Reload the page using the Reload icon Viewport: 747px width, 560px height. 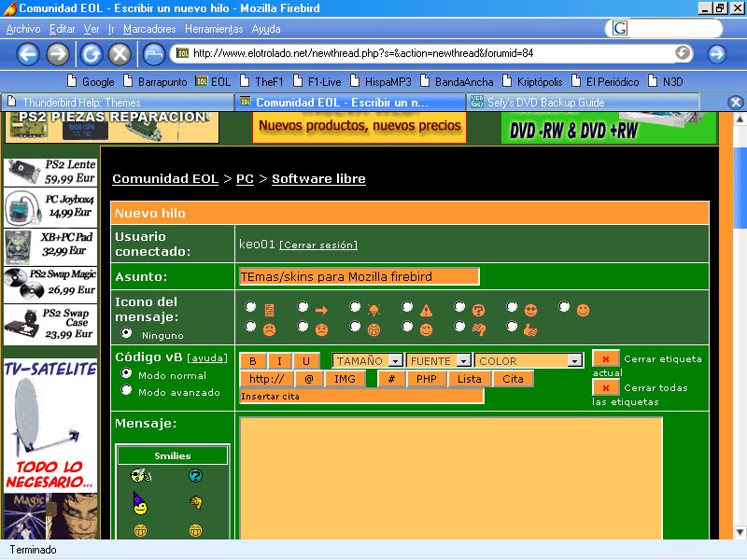(91, 54)
